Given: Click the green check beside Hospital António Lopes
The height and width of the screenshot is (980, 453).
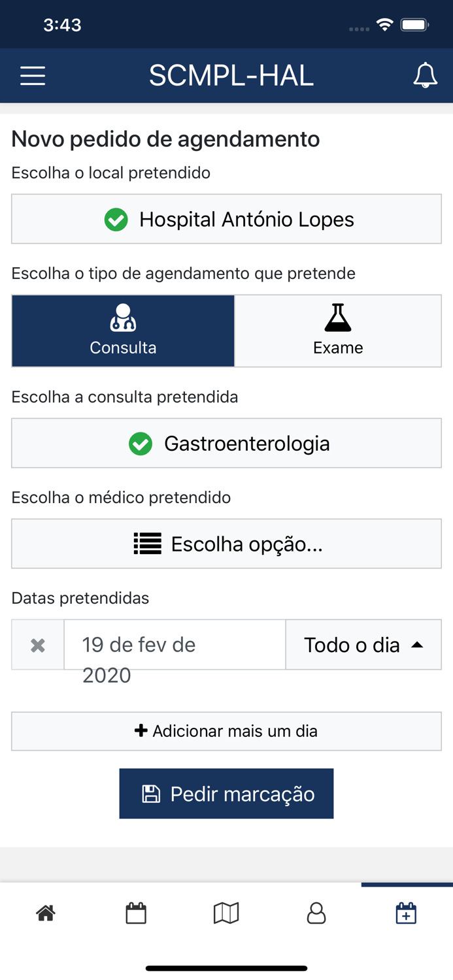Looking at the screenshot, I should pos(116,220).
